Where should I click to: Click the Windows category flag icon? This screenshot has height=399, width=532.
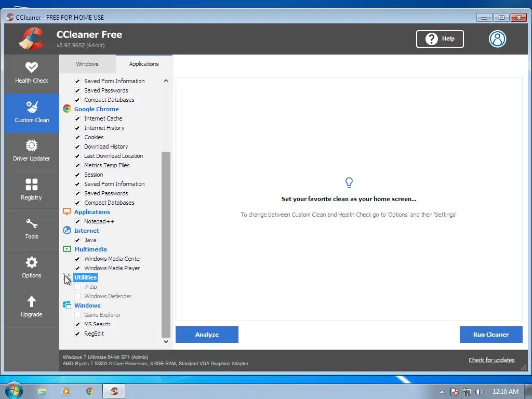pos(67,305)
